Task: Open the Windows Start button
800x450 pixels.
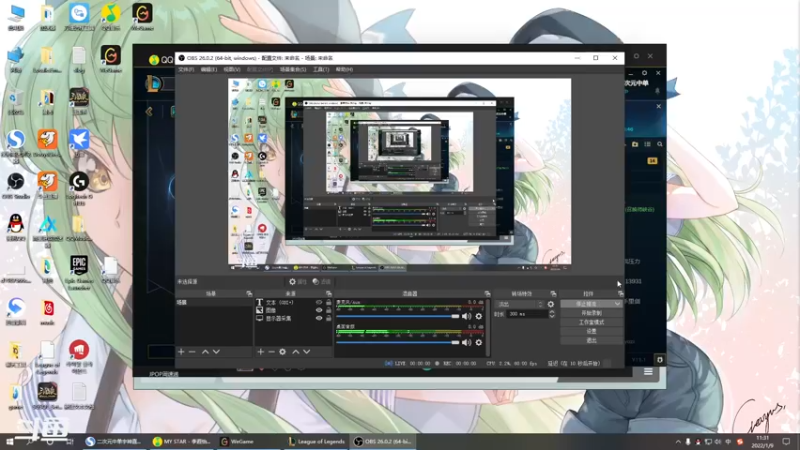Action: pos(10,442)
